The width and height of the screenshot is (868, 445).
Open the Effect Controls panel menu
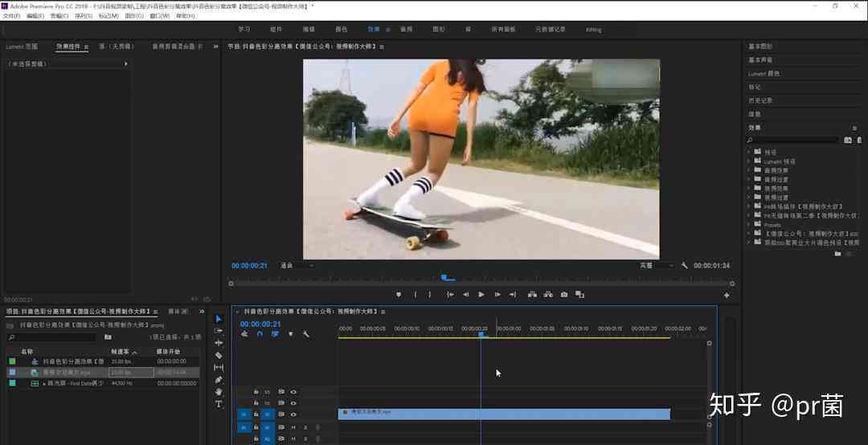(x=86, y=47)
